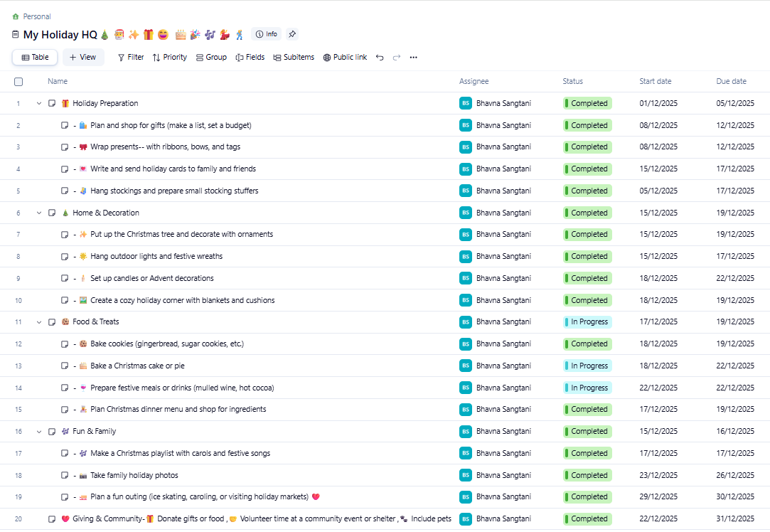
Task: Click the BS avatar in Holiday Preparation row
Action: tap(466, 103)
